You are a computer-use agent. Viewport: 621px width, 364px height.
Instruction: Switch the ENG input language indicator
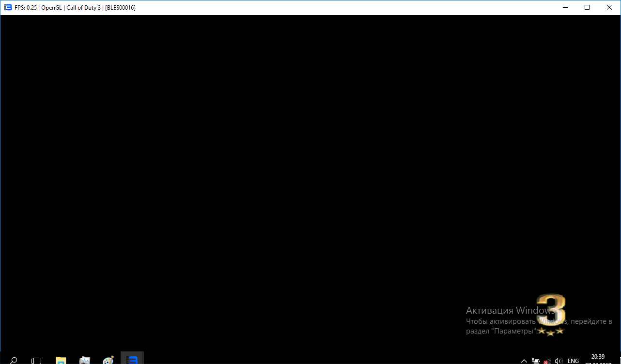click(x=574, y=361)
